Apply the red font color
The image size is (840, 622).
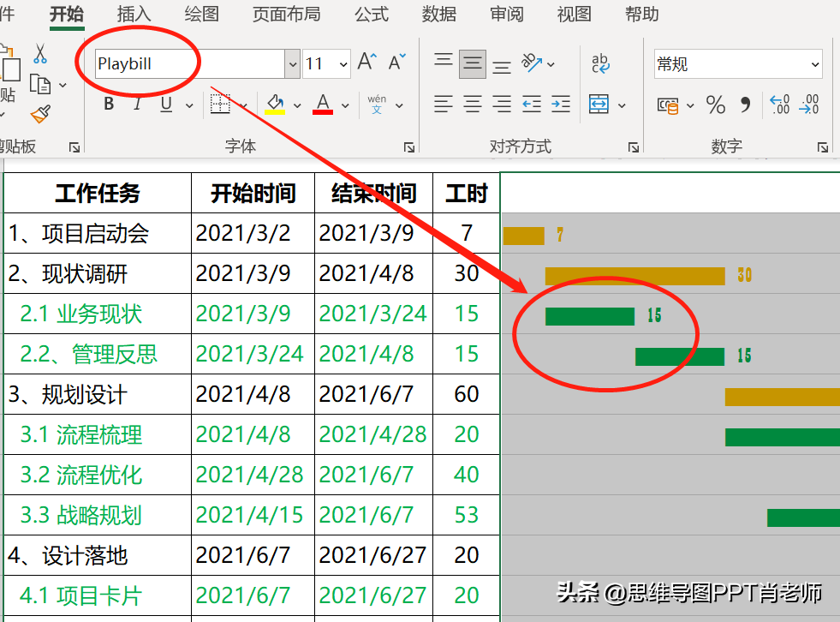click(x=323, y=104)
